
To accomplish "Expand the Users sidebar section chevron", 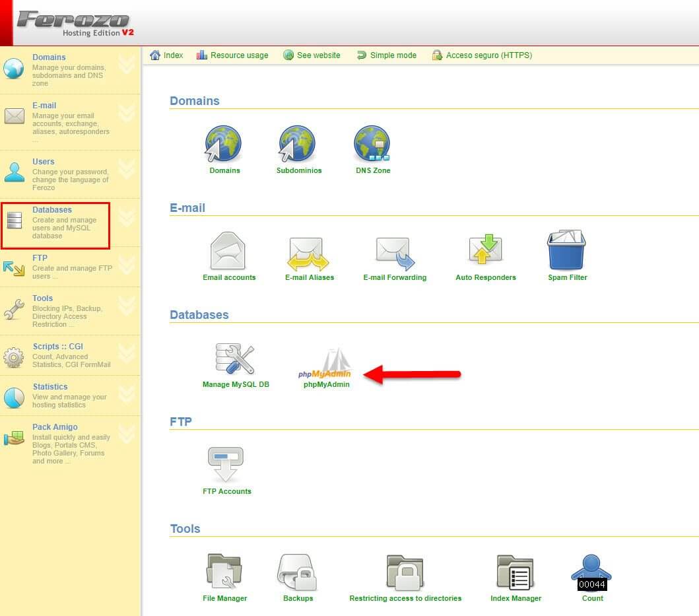I will 127,169.
